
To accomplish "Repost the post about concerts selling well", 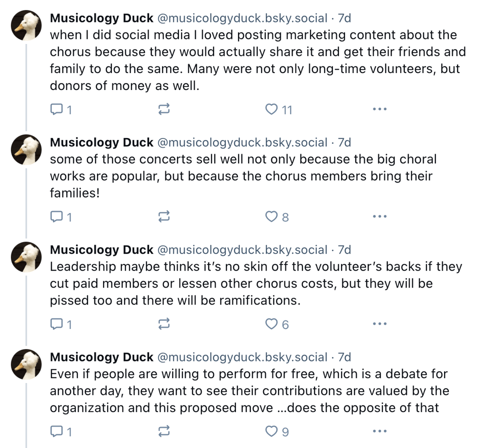I will point(164,216).
